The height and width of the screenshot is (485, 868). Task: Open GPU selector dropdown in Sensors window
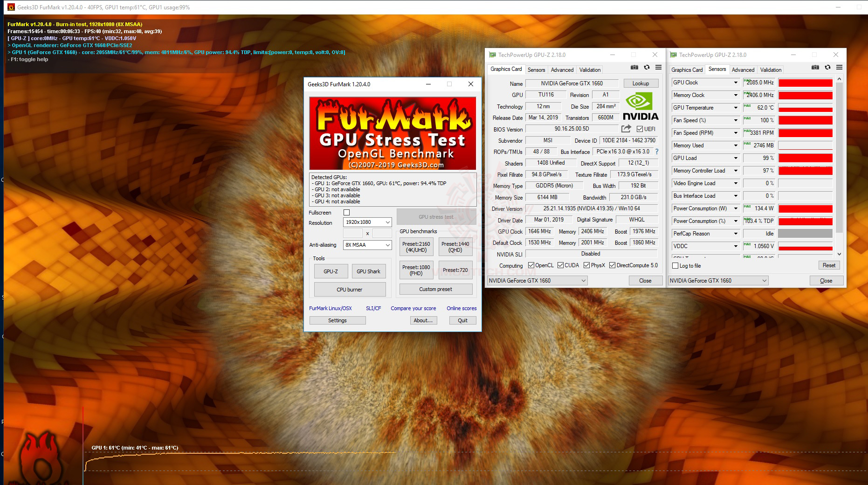[718, 281]
